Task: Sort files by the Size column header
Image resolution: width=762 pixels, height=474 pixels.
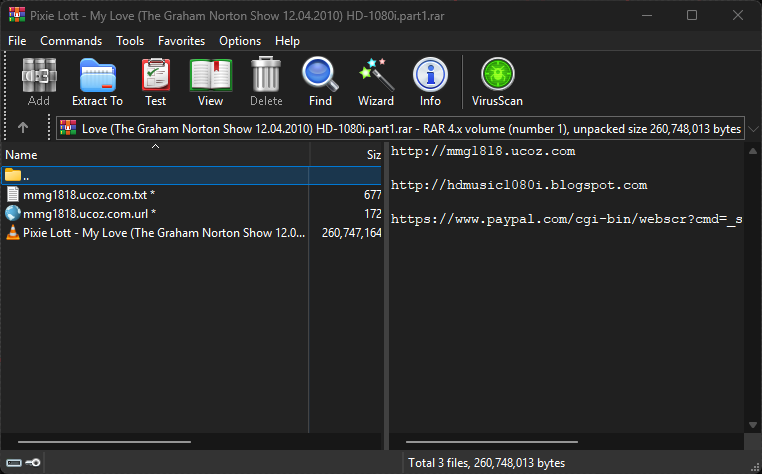Action: coord(346,155)
